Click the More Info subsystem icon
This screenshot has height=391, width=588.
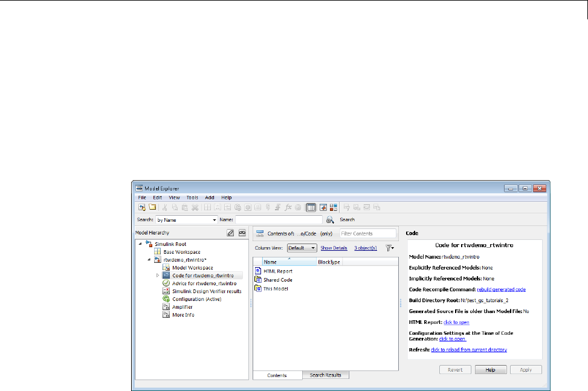(166, 314)
